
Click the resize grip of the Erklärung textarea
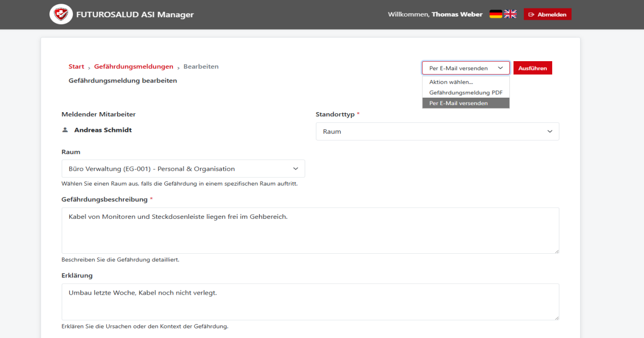[x=557, y=318]
